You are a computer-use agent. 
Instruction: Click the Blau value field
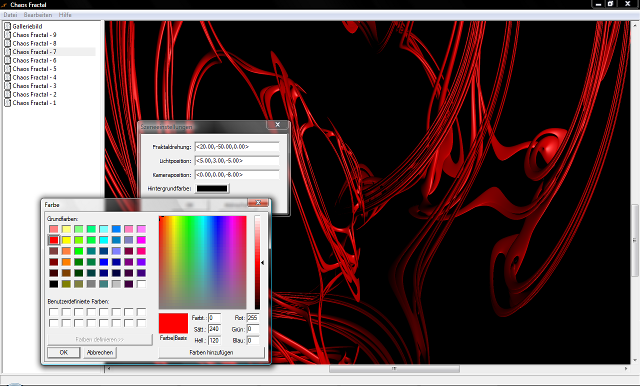click(x=253, y=340)
